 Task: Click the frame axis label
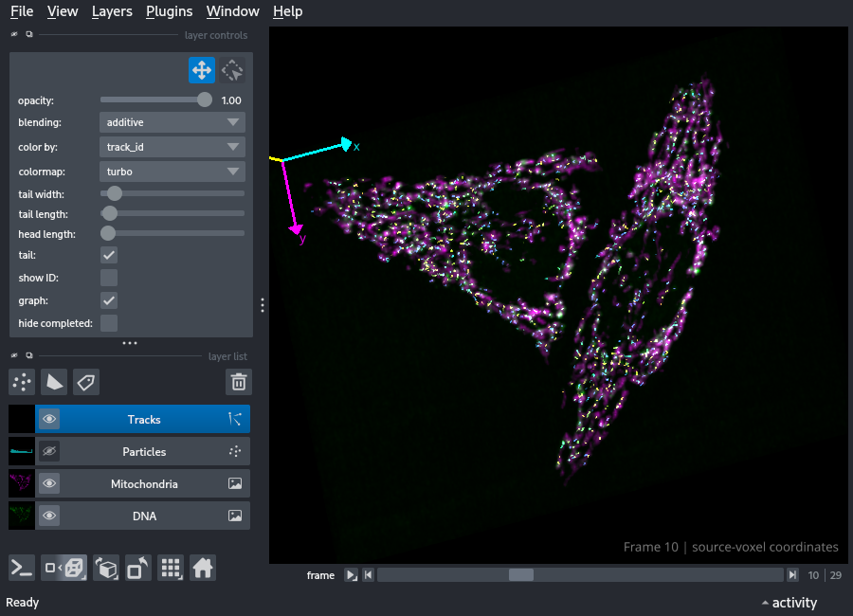[x=320, y=575]
